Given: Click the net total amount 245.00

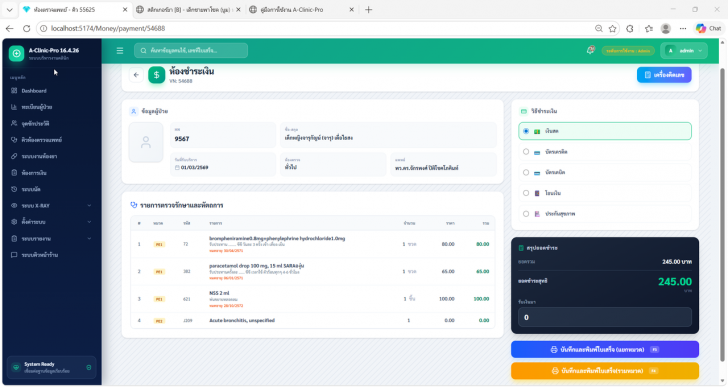Looking at the screenshot, I should [675, 282].
